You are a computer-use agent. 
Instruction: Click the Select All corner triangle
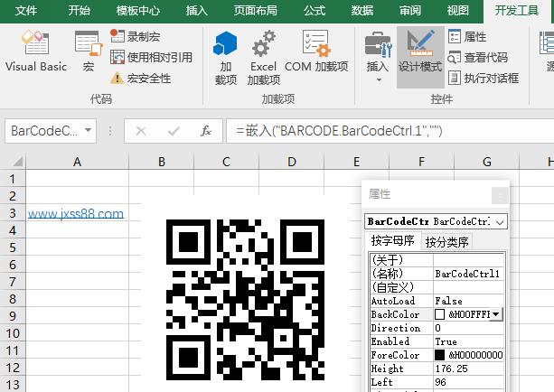[17, 162]
